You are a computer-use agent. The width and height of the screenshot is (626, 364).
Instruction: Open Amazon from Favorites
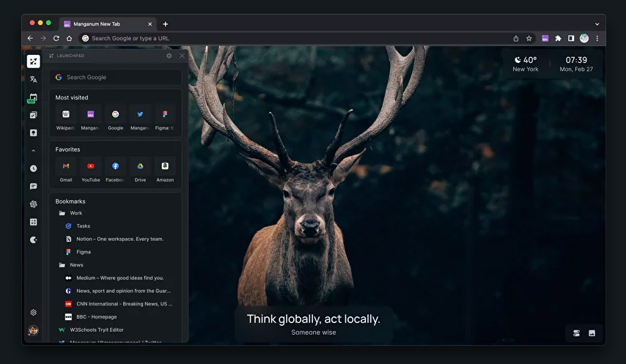pyautogui.click(x=165, y=171)
